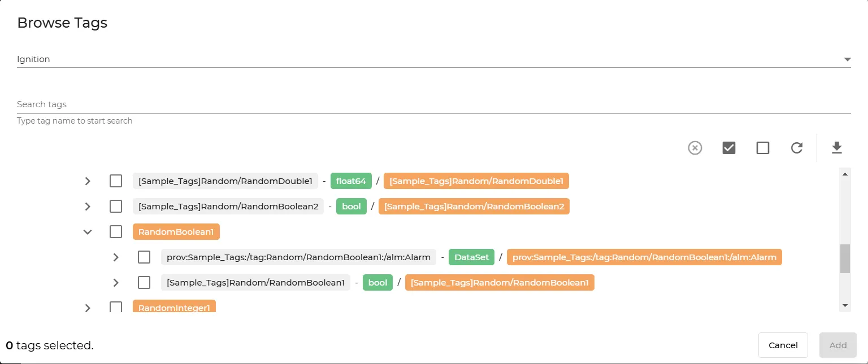Click the bool badge on RandomBoolean1 row

377,283
